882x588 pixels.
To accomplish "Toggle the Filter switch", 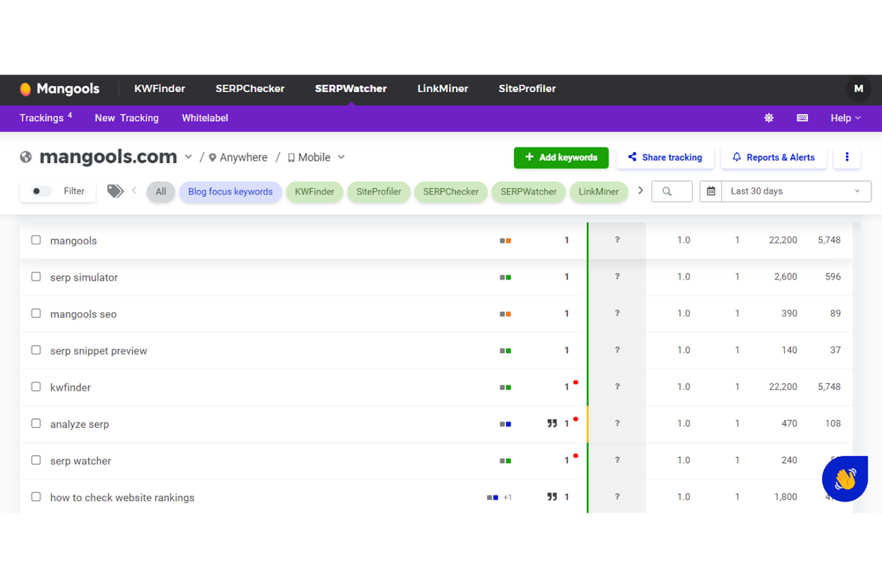I will tap(41, 191).
